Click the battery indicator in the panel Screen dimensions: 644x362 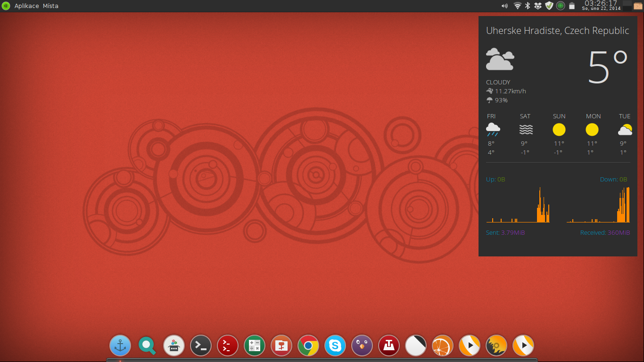coord(572,6)
